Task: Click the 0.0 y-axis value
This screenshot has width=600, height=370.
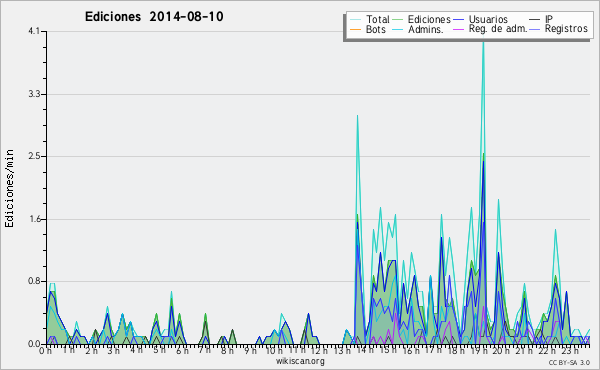Action: point(34,344)
